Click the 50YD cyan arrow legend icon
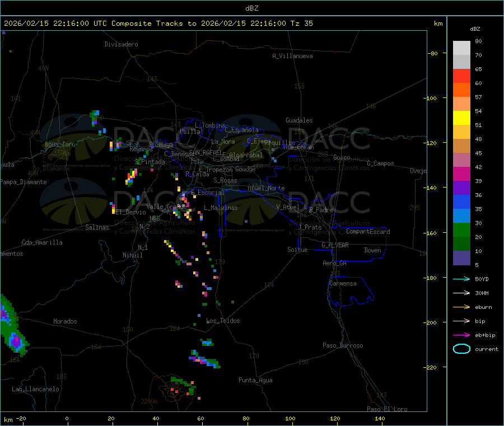This screenshot has width=504, height=426. (461, 279)
